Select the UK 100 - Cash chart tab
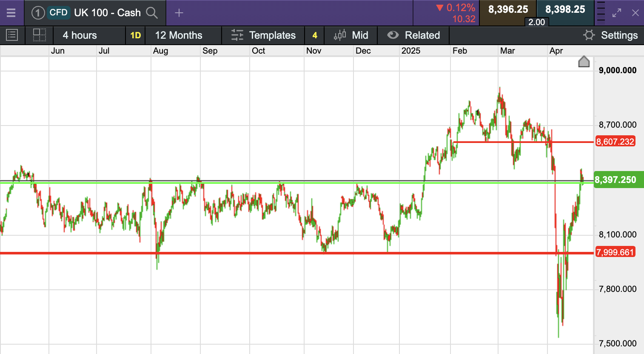The image size is (644, 354). click(107, 13)
